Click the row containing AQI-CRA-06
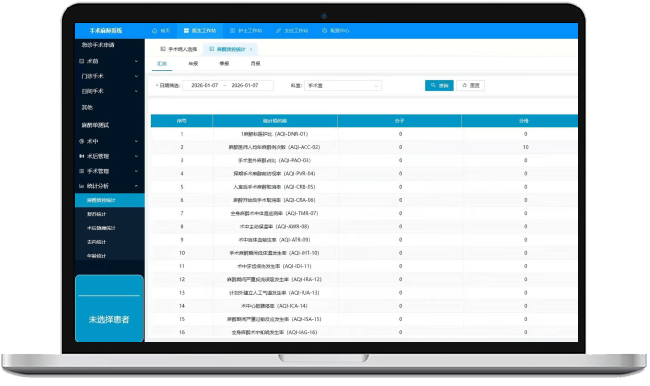The width and height of the screenshot is (650, 386). (364, 200)
